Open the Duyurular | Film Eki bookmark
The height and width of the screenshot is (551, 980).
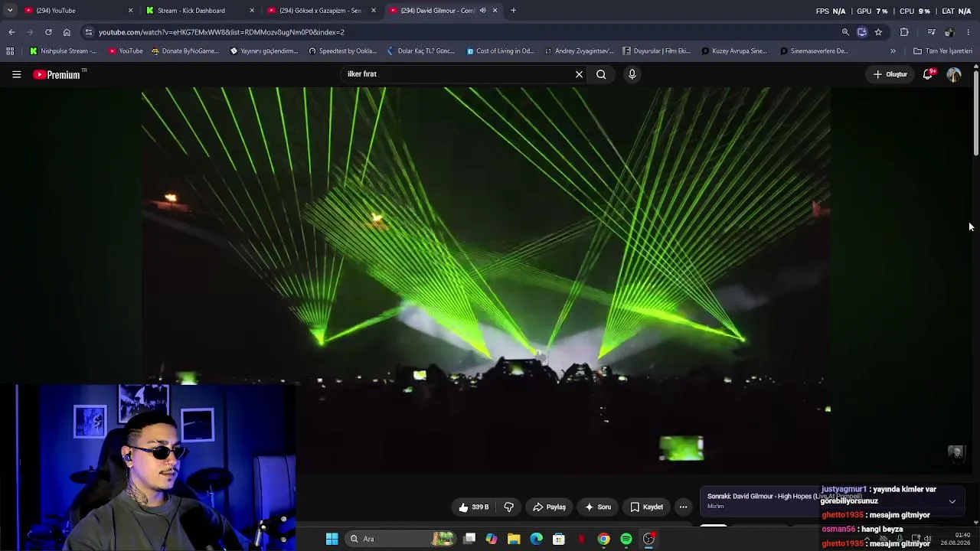[x=657, y=51]
